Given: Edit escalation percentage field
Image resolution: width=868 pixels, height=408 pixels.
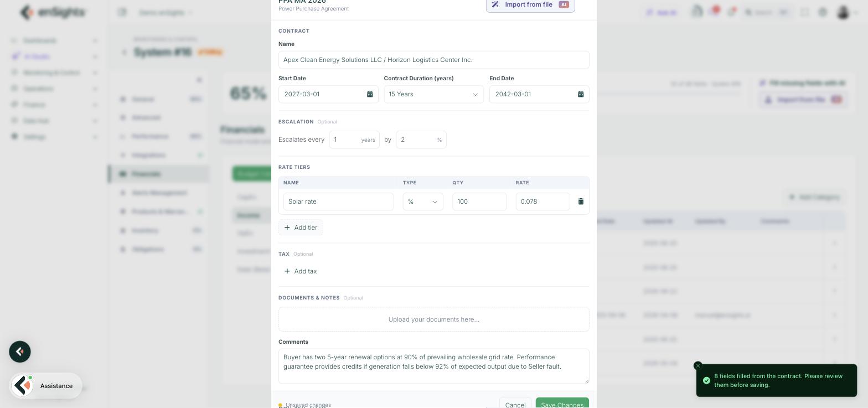Looking at the screenshot, I should tap(421, 140).
